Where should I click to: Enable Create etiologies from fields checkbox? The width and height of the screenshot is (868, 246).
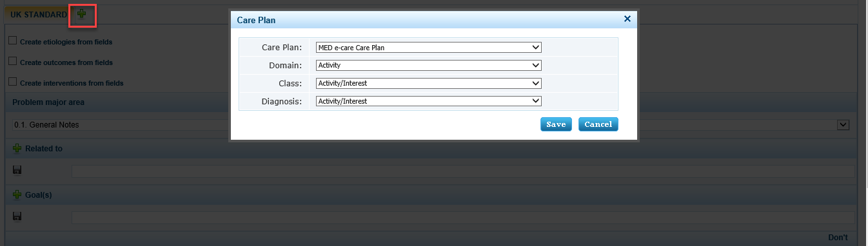[x=12, y=41]
